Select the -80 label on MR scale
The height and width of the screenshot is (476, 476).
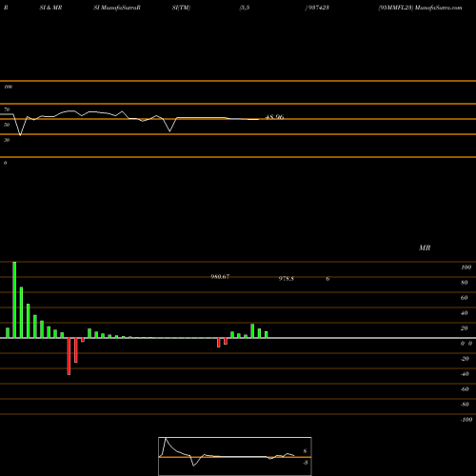coord(465,405)
